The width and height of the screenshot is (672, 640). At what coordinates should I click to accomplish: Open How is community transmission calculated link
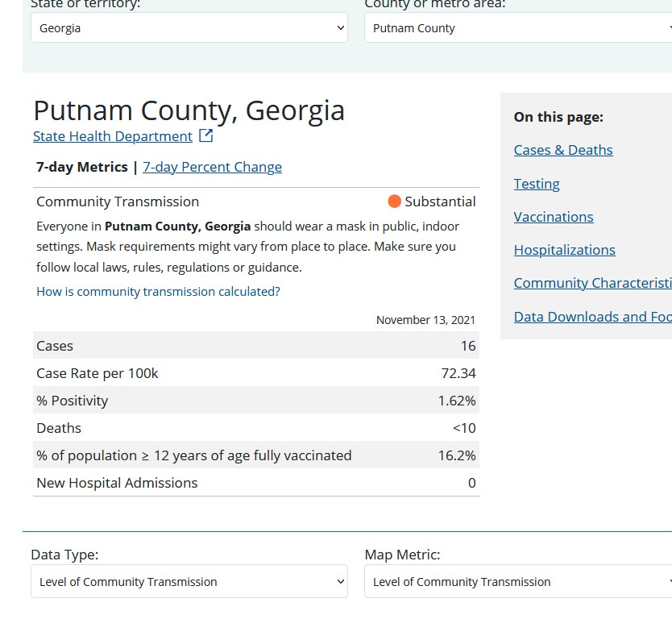click(x=158, y=292)
